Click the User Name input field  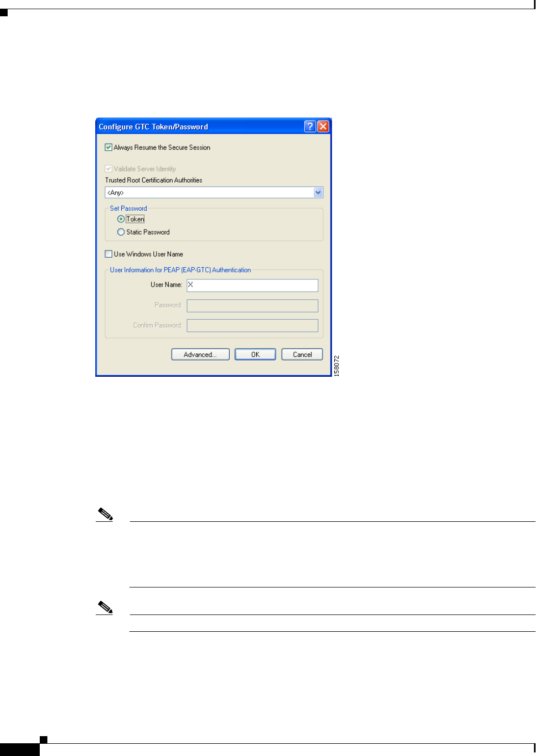point(253,285)
